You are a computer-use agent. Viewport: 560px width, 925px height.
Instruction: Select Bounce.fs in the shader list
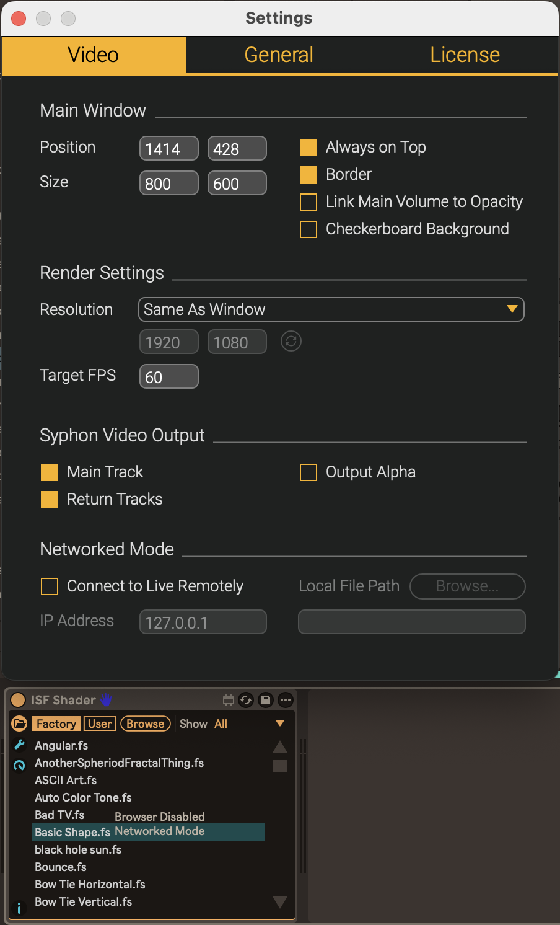[61, 867]
